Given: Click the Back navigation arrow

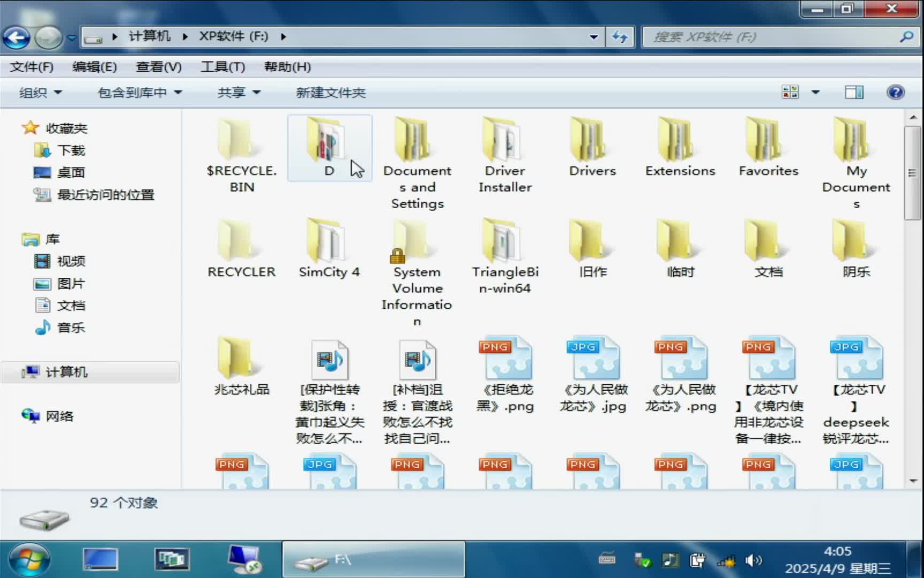Looking at the screenshot, I should coord(16,37).
